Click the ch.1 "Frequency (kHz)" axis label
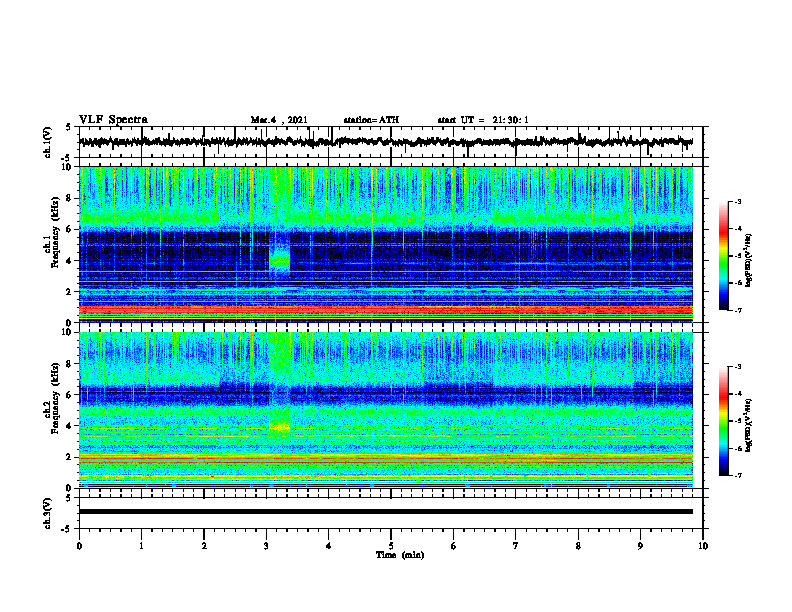792x612 pixels. [x=55, y=232]
